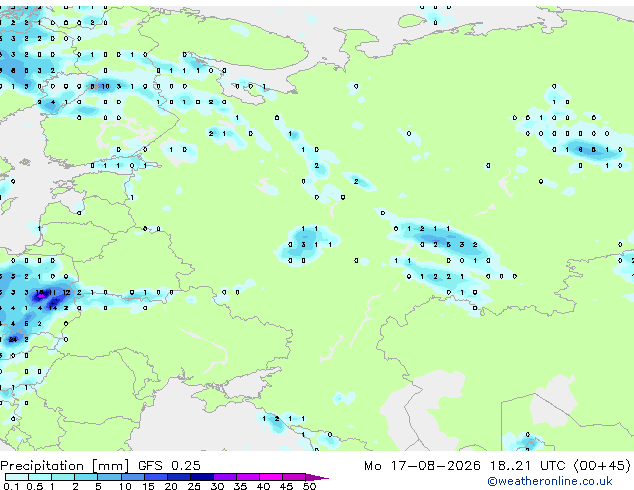The width and height of the screenshot is (634, 490).
Task: Click the '(00+45)' forecast offset text
Action: (x=602, y=466)
